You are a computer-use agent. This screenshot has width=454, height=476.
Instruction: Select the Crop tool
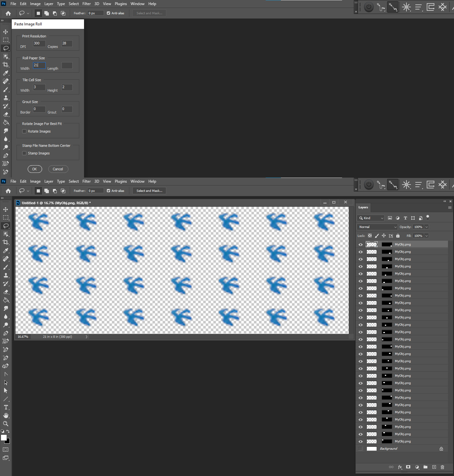pyautogui.click(x=6, y=242)
